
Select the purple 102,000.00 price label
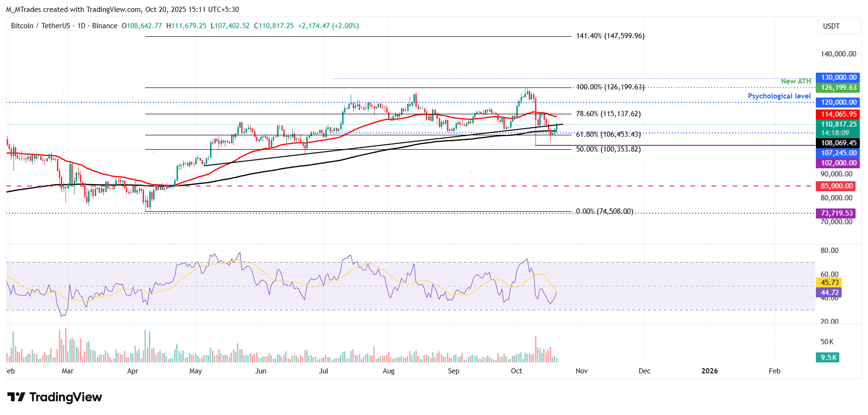pyautogui.click(x=838, y=163)
